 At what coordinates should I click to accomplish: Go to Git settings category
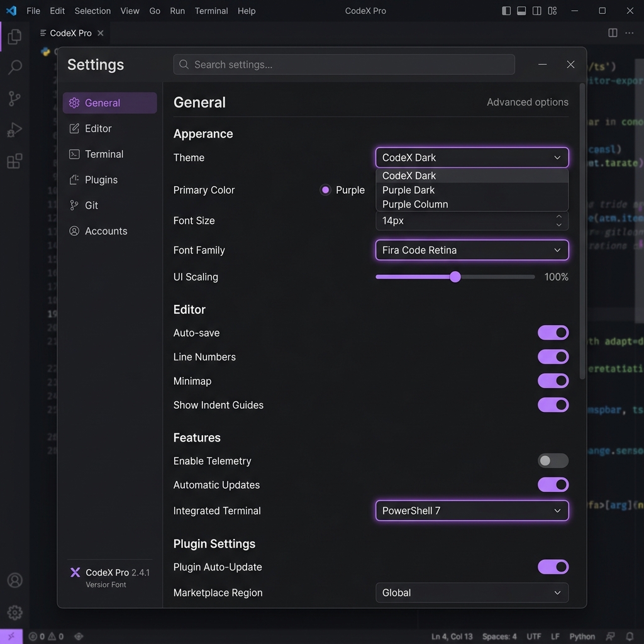[109, 206]
